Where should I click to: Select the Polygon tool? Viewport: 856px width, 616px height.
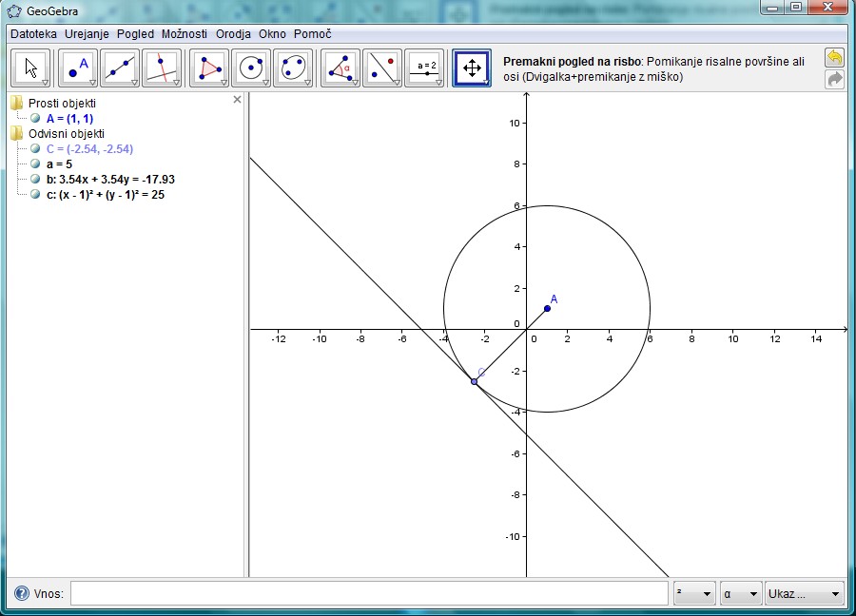209,67
